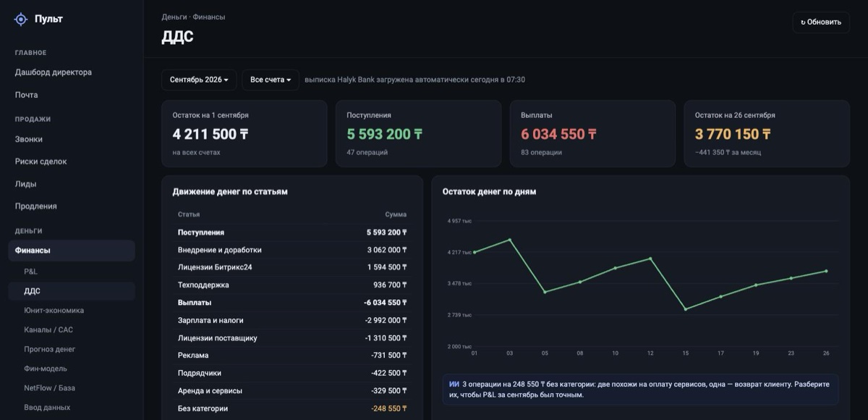The width and height of the screenshot is (868, 420).
Task: Click the Деньги · Финансы breadcrumb
Action: pos(193,17)
